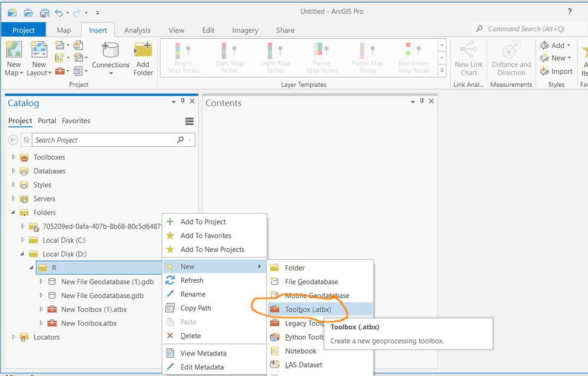This screenshot has width=588, height=376.
Task: Click the New Layout icon
Action: pyautogui.click(x=39, y=50)
